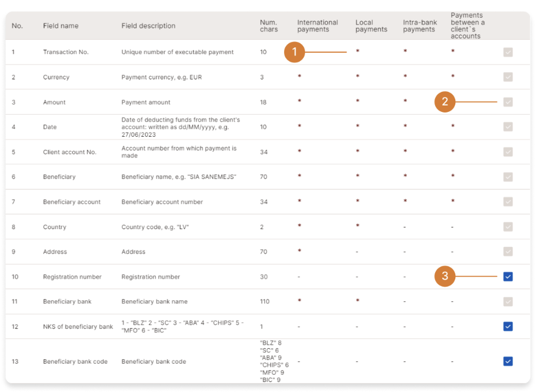Click the disabled Beneficiary bank row checkbox

[x=507, y=301]
